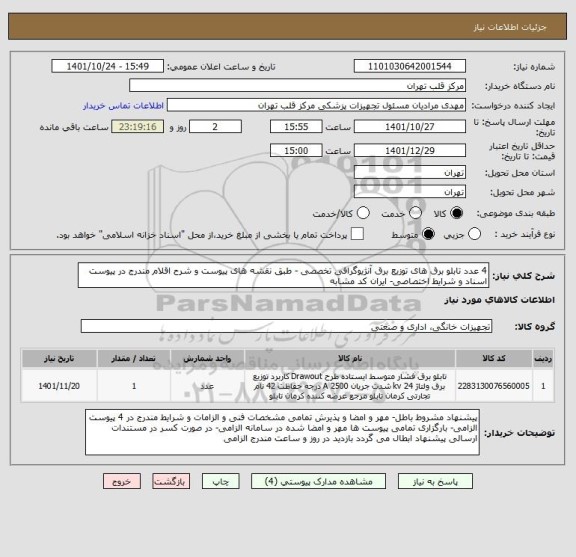Click the خروج exit button
576x557 pixels.
[122, 481]
